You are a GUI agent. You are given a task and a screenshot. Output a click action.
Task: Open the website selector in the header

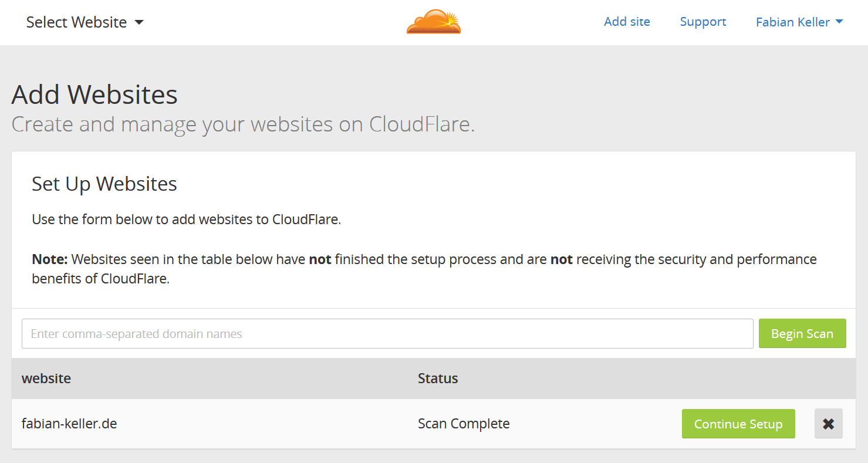(x=76, y=22)
